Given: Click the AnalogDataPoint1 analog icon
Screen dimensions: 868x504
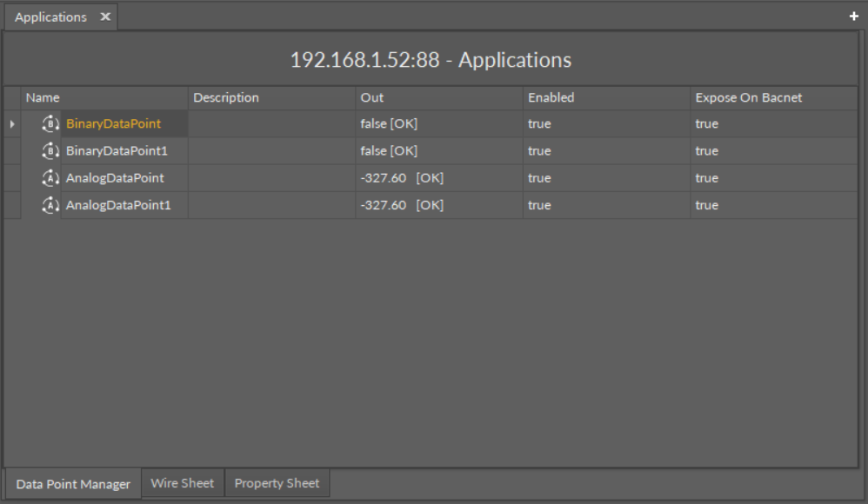Looking at the screenshot, I should point(50,206).
